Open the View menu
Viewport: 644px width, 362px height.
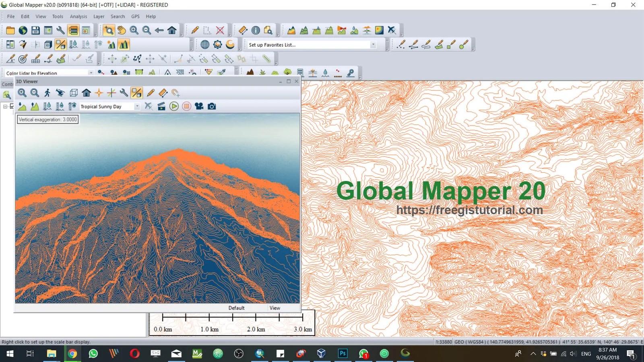[41, 16]
